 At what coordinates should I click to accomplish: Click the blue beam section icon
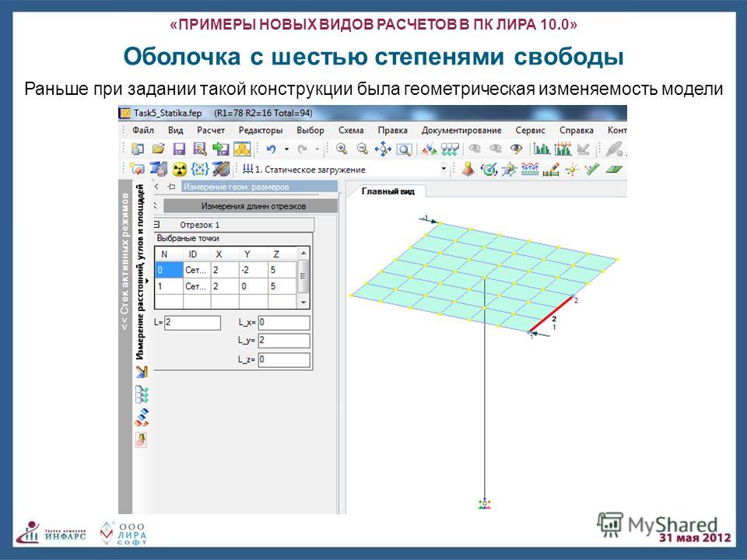(158, 169)
